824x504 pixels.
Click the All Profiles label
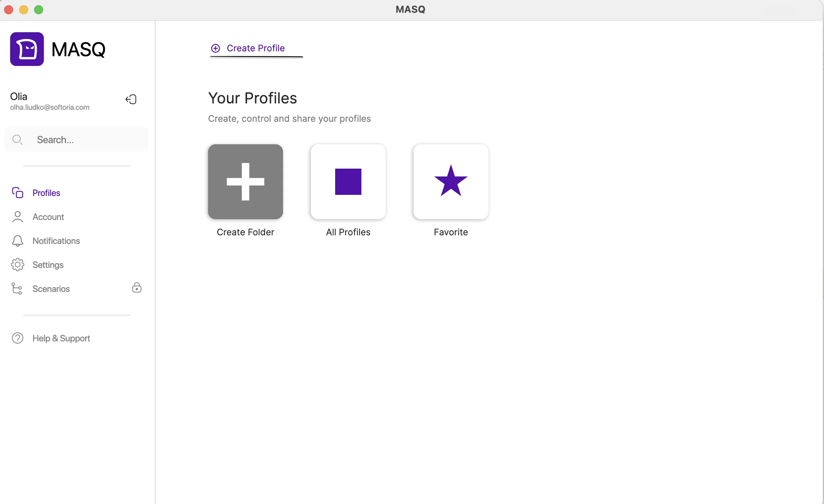[348, 232]
